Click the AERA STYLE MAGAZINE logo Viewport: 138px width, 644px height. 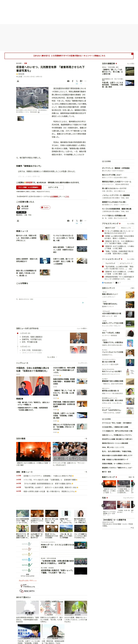[27, 575]
